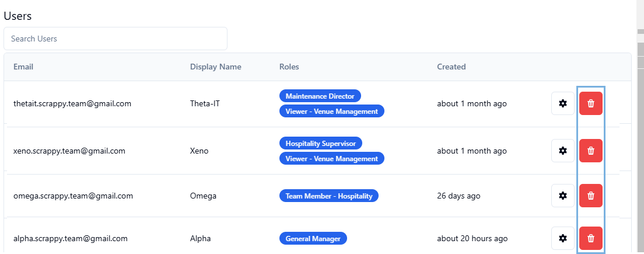Sort by the Display Name column header
644x254 pixels.
[x=216, y=67]
